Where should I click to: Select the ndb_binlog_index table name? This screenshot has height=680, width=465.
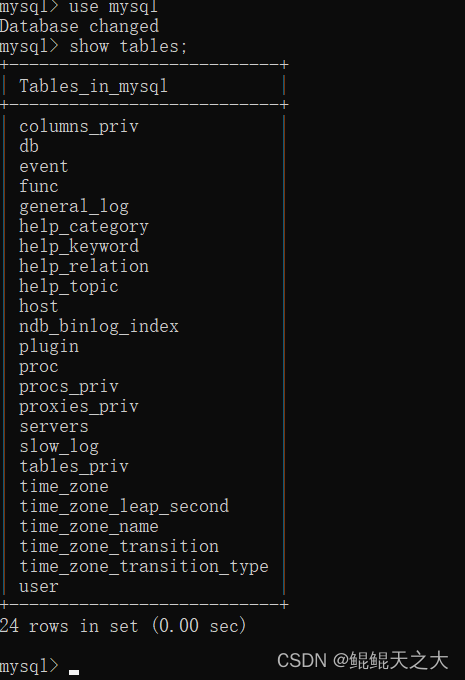click(x=99, y=327)
